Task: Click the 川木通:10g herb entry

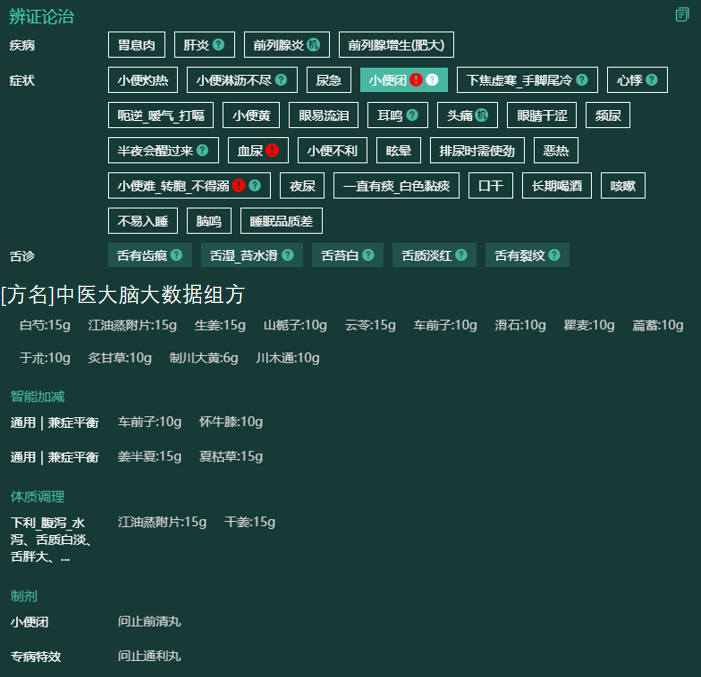Action: click(x=287, y=358)
